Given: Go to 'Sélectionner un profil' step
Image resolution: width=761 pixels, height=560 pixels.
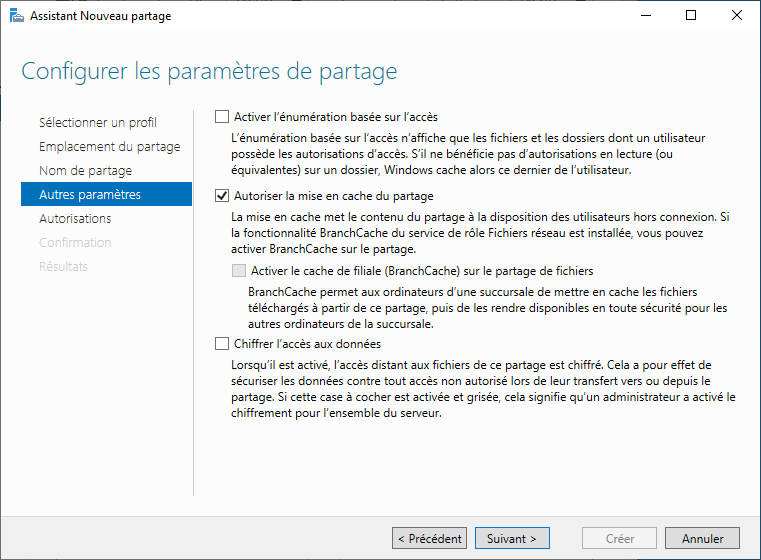Looking at the screenshot, I should point(97,123).
